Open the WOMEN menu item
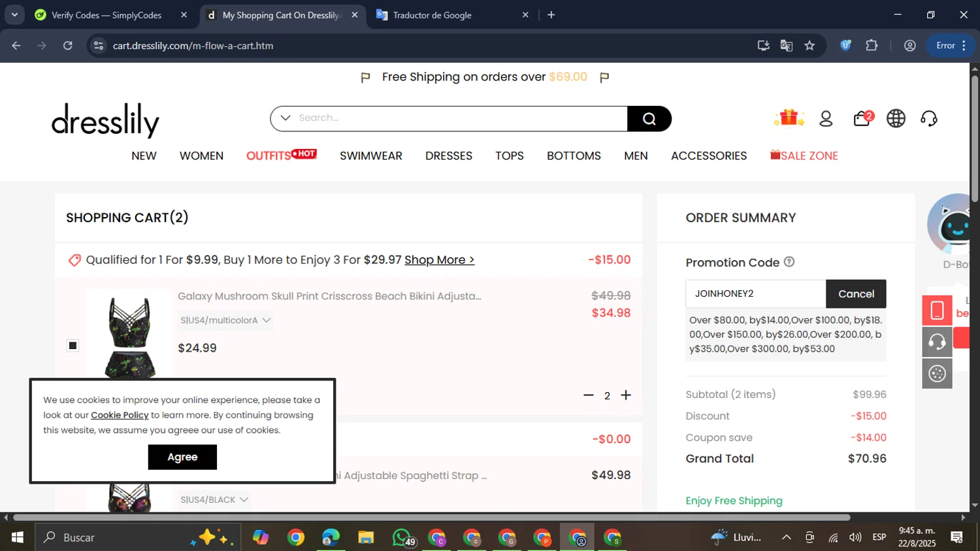 coord(201,156)
